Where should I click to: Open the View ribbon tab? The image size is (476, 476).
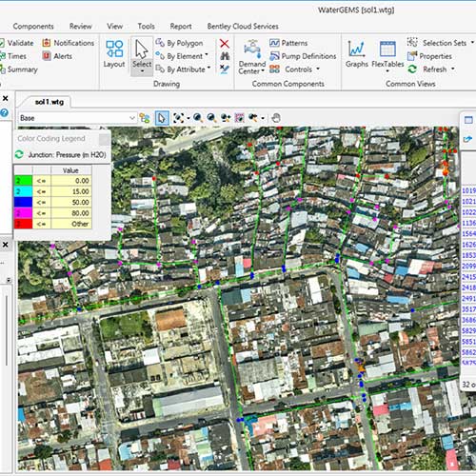(114, 27)
